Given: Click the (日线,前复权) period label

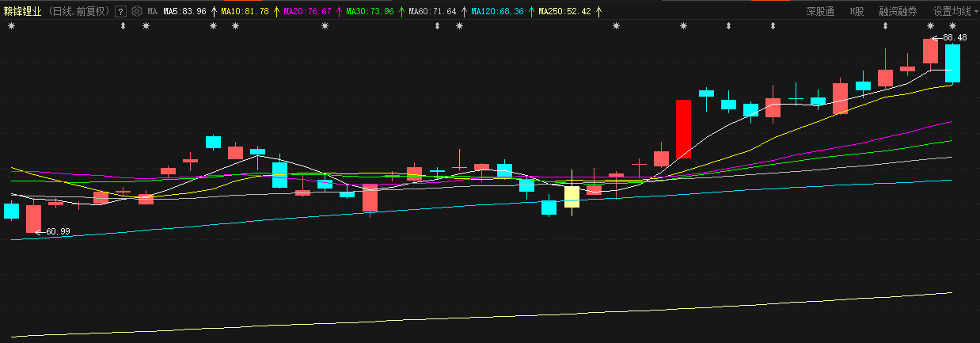Looking at the screenshot, I should click(80, 12).
